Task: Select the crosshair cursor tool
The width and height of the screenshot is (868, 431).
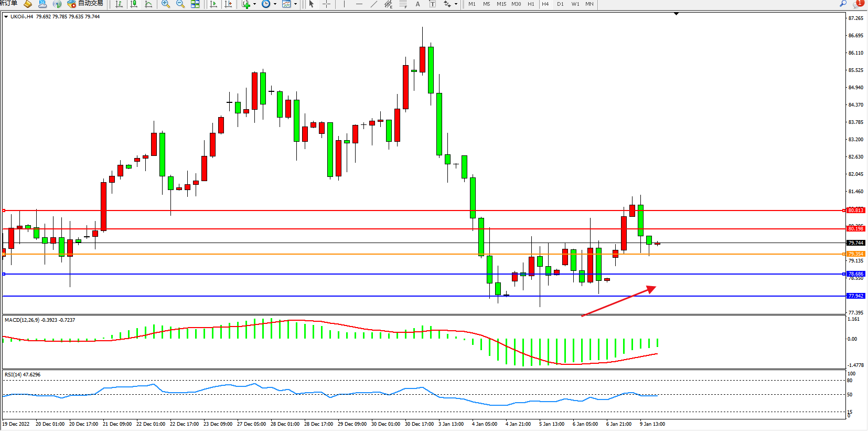Action: pos(326,4)
